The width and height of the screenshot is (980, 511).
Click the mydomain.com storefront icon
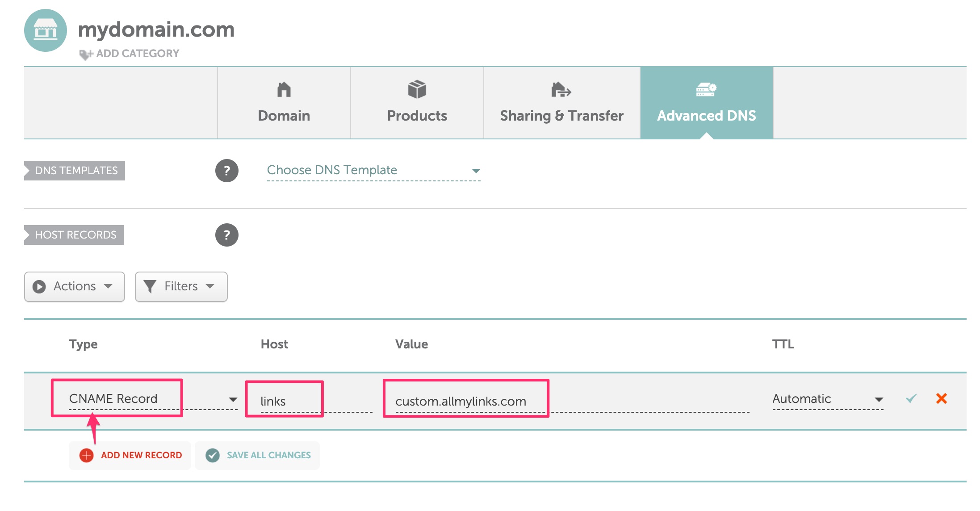point(46,30)
